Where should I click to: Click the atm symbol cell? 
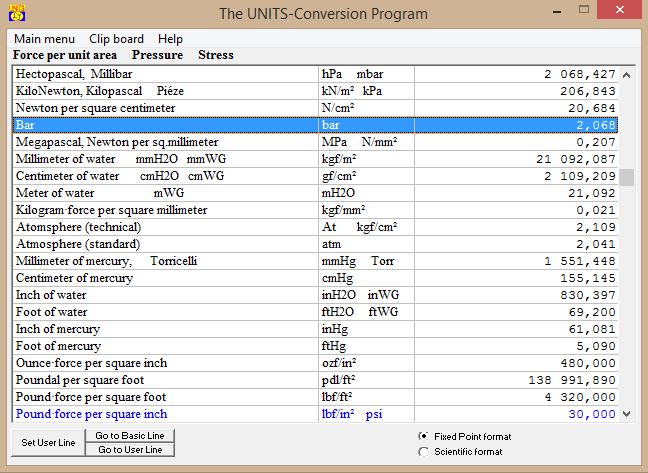click(x=367, y=244)
